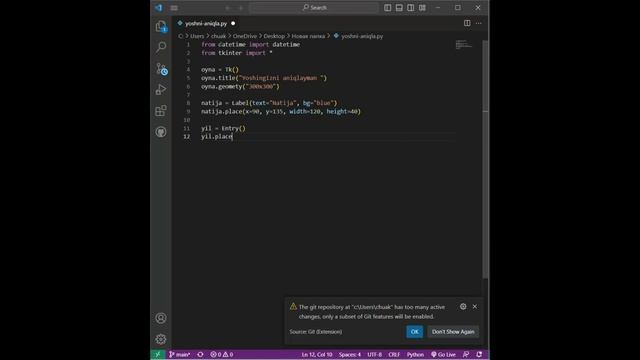Click the Synchronize Changes status icon
Screen dimensions: 640x360
point(200,355)
